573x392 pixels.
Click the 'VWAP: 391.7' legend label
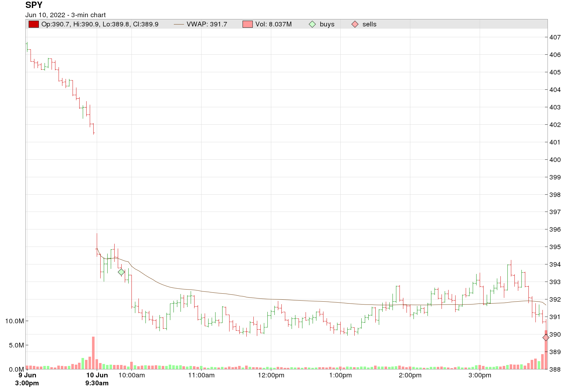pyautogui.click(x=207, y=24)
